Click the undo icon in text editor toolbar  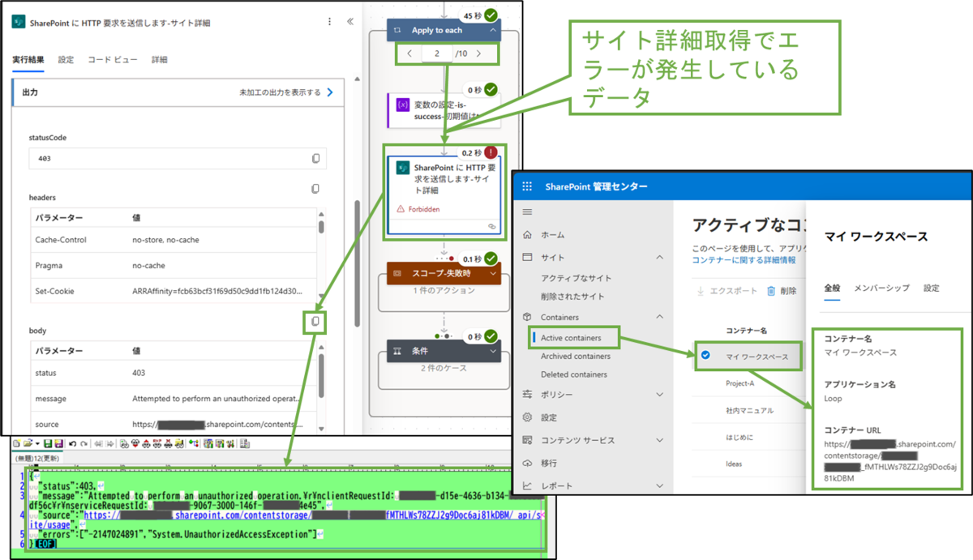point(72,443)
